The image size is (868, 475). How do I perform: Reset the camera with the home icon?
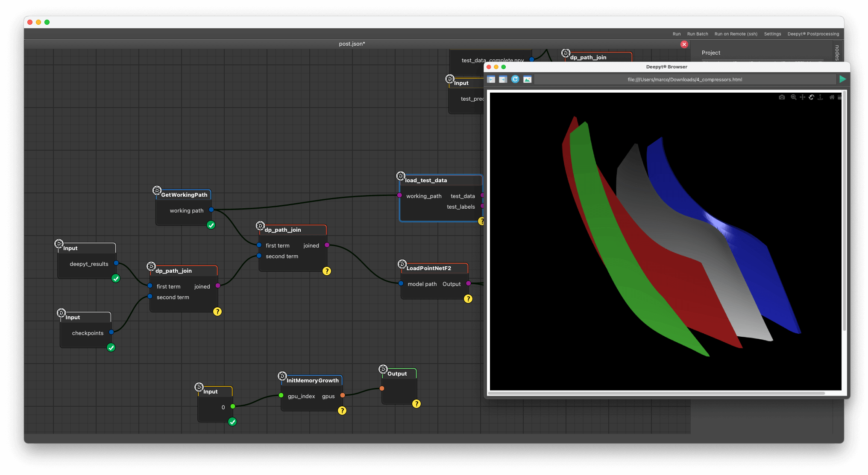tap(832, 97)
